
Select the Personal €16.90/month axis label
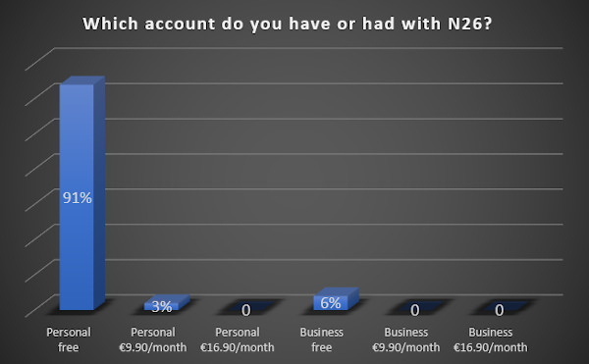[x=238, y=339]
